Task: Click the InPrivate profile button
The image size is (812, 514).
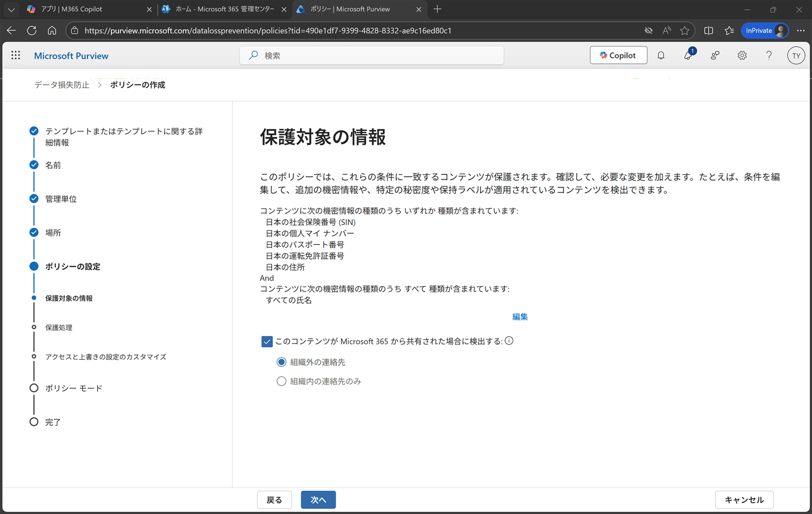Action: 765,30
